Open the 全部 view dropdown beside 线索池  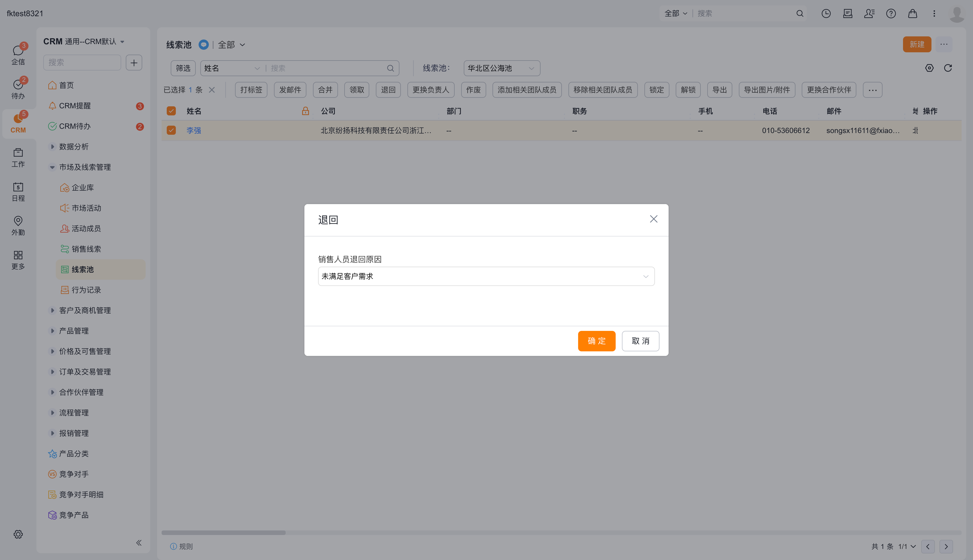pyautogui.click(x=231, y=45)
